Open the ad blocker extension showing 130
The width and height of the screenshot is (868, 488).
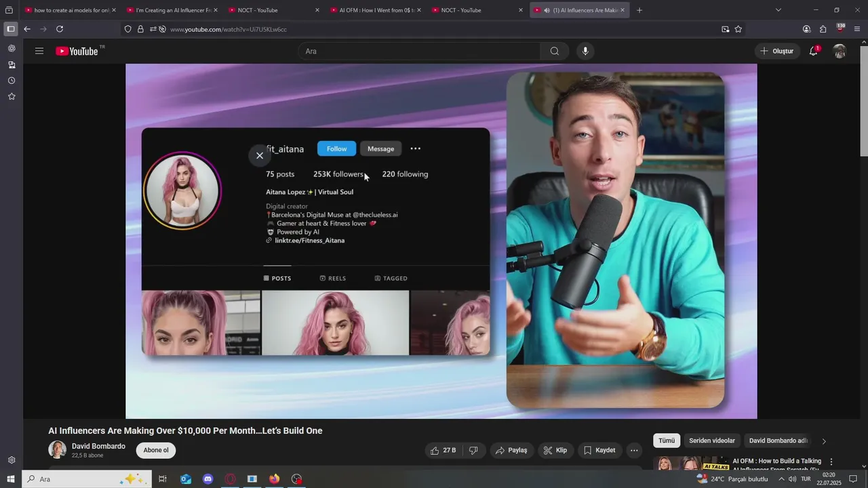pyautogui.click(x=840, y=28)
